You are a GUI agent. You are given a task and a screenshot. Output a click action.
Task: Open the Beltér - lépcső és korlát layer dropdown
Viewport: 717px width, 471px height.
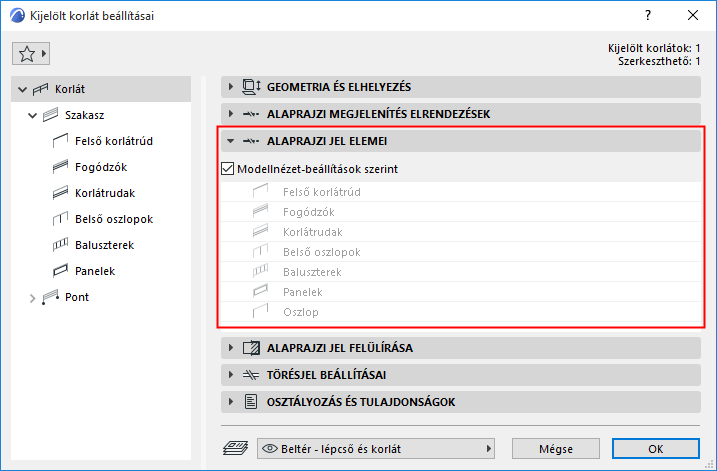pyautogui.click(x=376, y=449)
